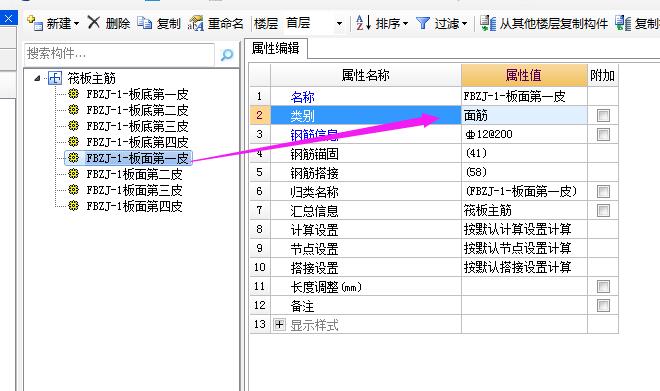Viewport: 660px width, 391px height.
Task: Click gear icon beside FBZJ-1板面第二皮
Action: pos(74,174)
